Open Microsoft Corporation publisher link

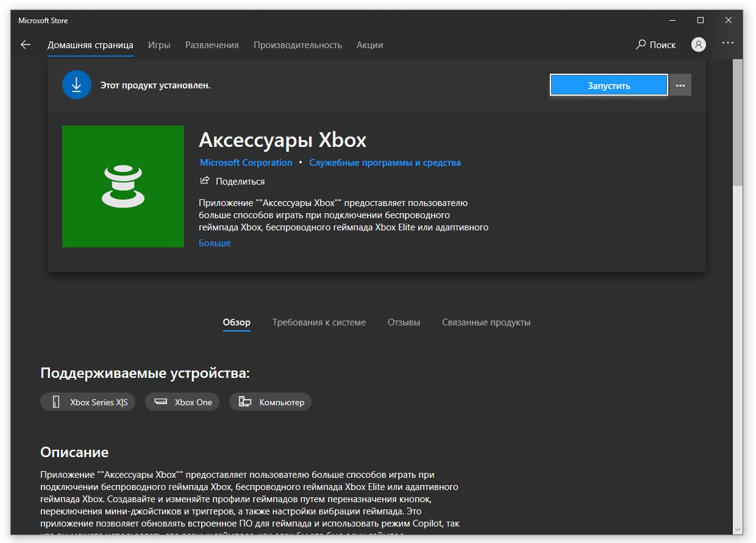(246, 163)
